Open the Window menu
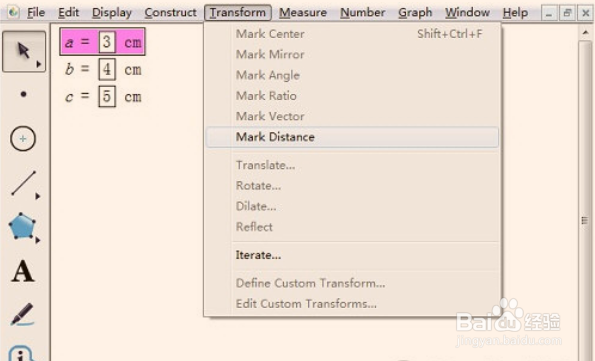Image resolution: width=595 pixels, height=361 pixels. [468, 13]
